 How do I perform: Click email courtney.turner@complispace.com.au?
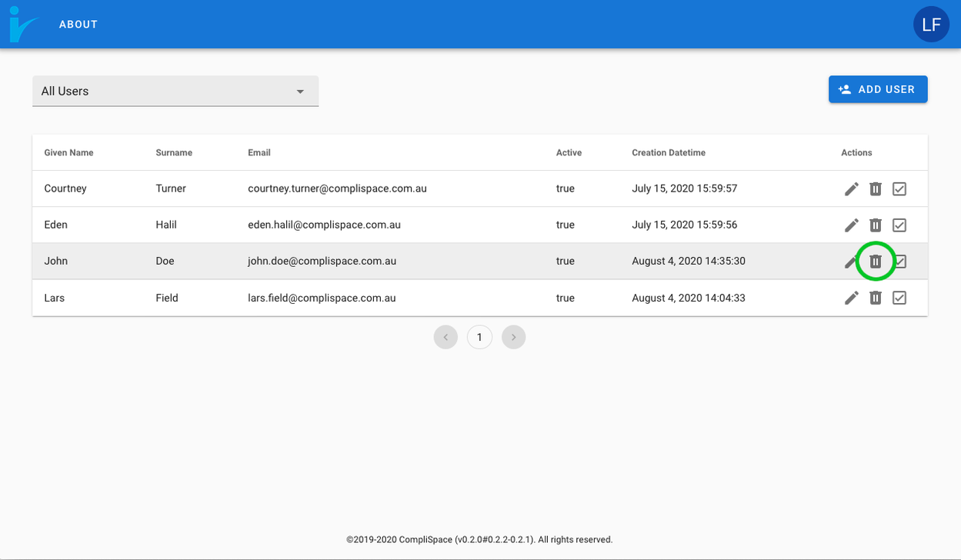[x=337, y=188]
